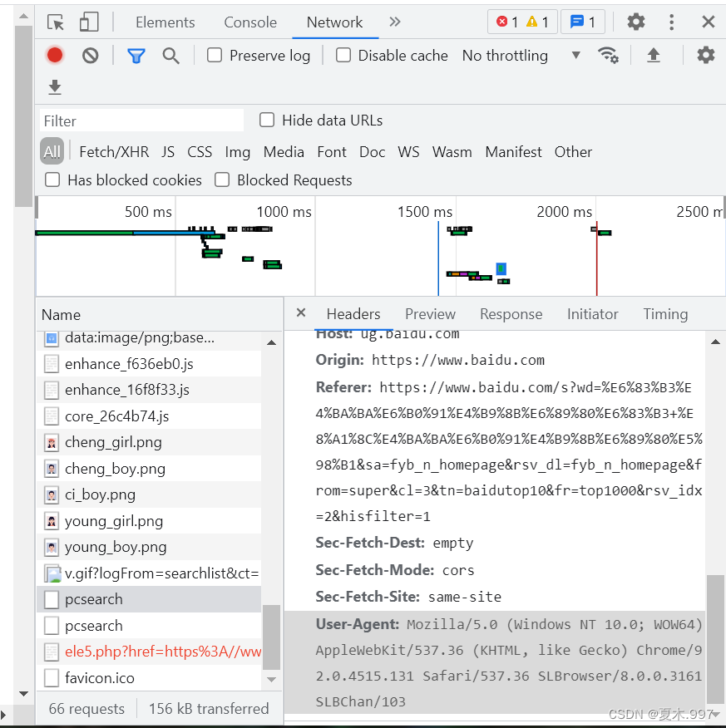Hide the network filter bar
Screen dimensions: 726x728
coord(135,55)
